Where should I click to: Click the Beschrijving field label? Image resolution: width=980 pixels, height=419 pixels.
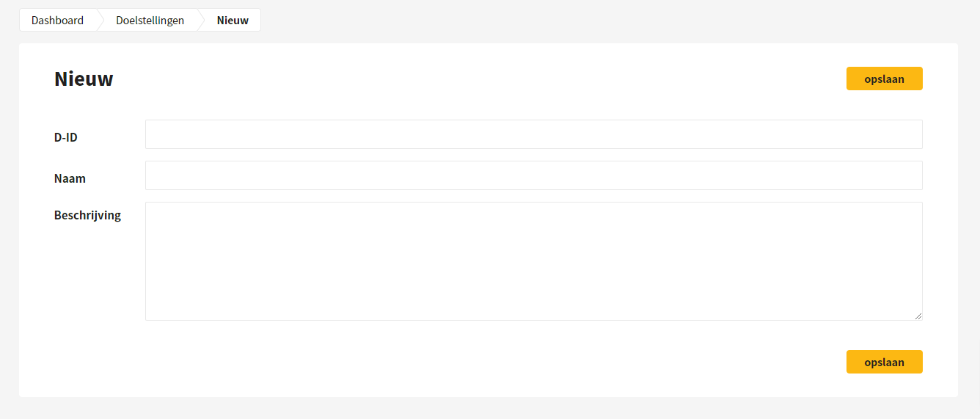(87, 216)
